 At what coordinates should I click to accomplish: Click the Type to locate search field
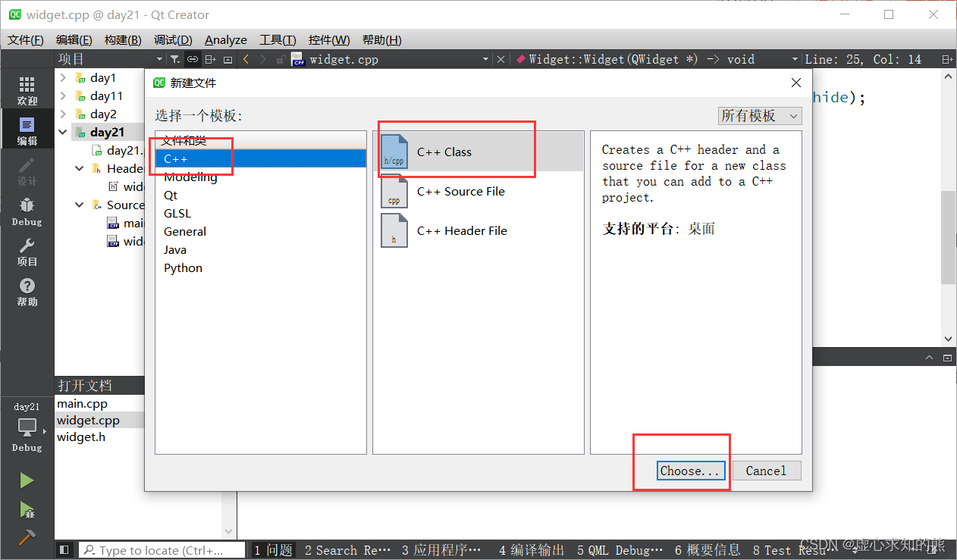162,550
